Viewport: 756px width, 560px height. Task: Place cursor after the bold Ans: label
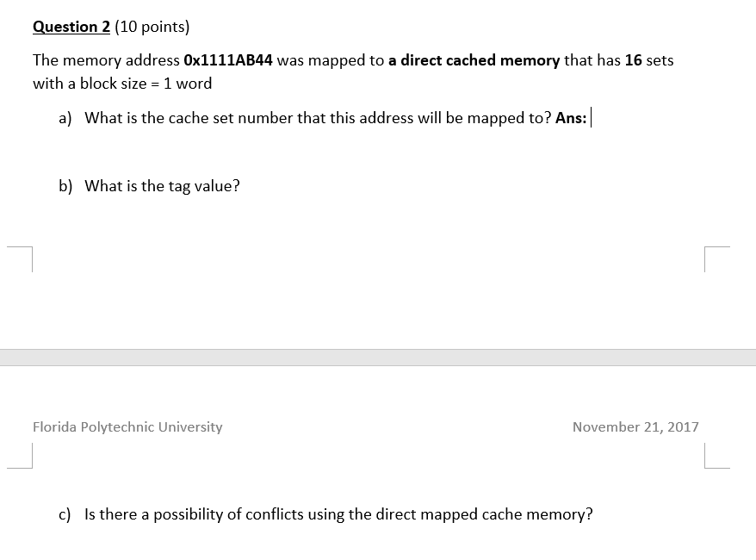(590, 118)
